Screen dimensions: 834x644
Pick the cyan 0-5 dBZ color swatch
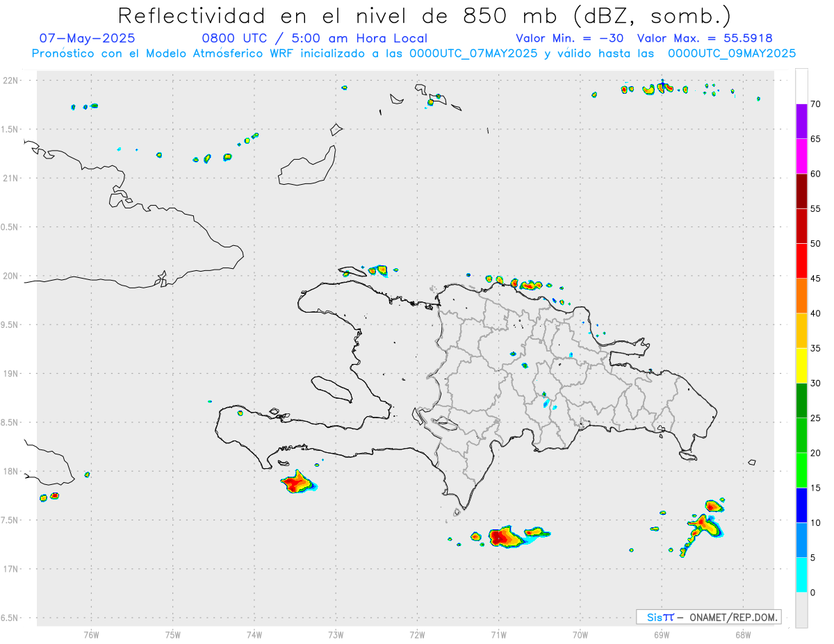[x=801, y=575]
